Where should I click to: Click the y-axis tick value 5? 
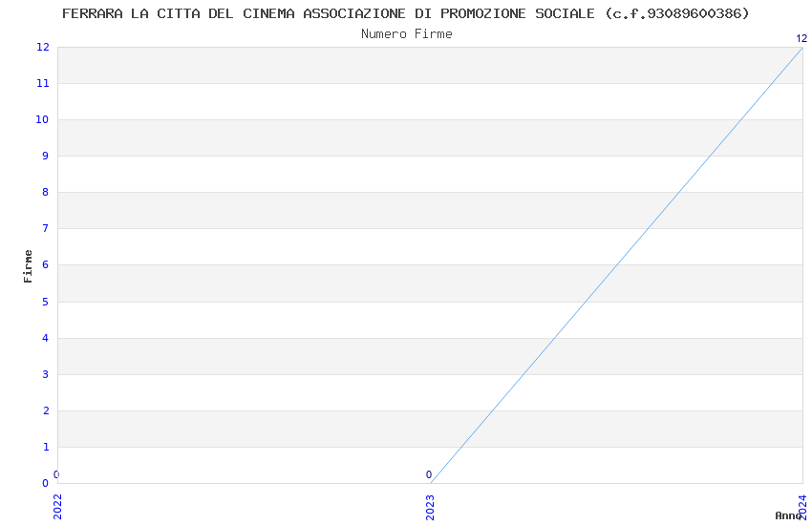click(46, 302)
